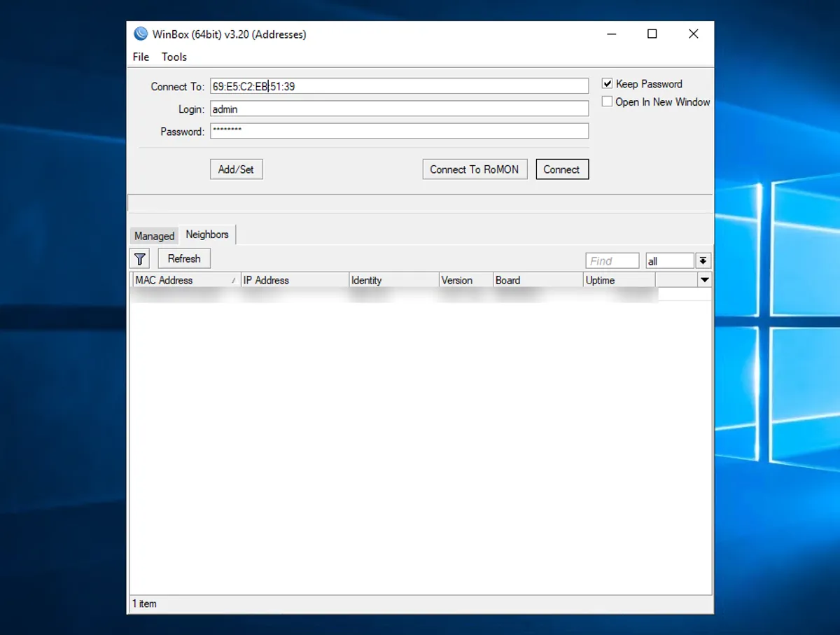The height and width of the screenshot is (635, 840).
Task: Sort by Version column header
Action: tap(465, 280)
